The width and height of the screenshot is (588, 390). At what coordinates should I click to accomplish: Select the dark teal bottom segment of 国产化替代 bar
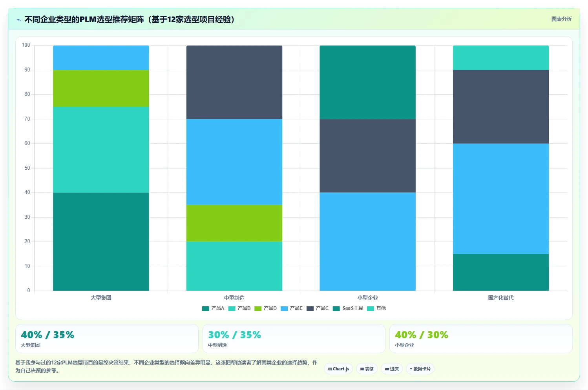[501, 272]
